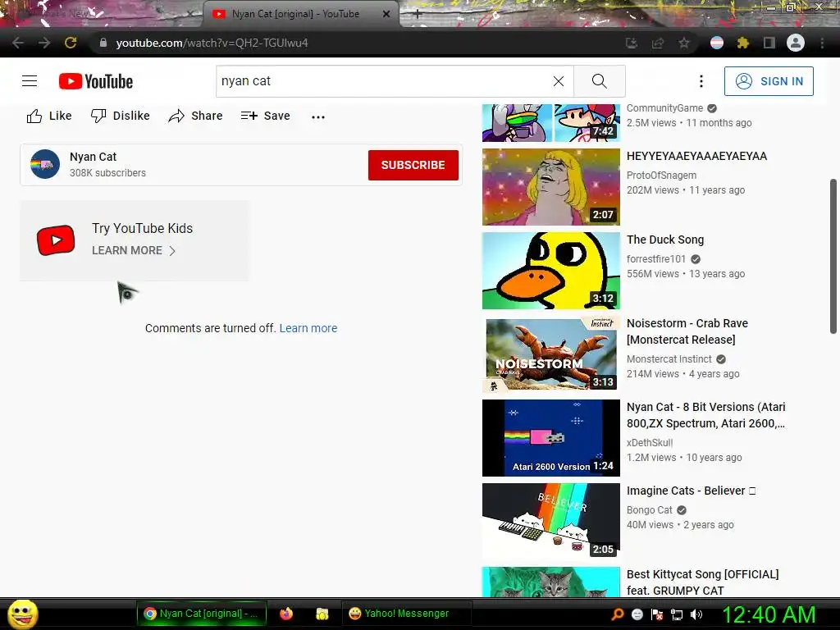Open the Extensions puzzle piece menu

743,43
